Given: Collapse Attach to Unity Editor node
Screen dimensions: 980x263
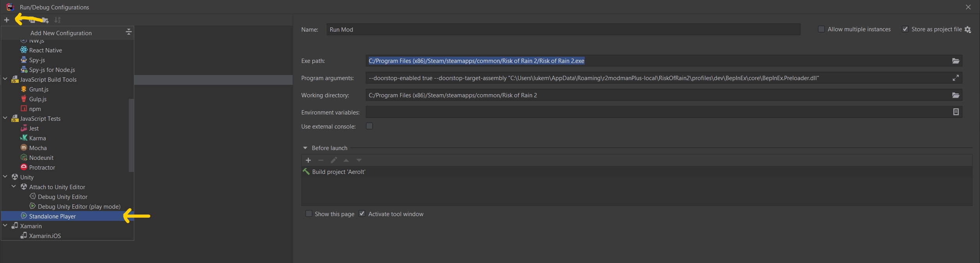Looking at the screenshot, I should tap(14, 186).
